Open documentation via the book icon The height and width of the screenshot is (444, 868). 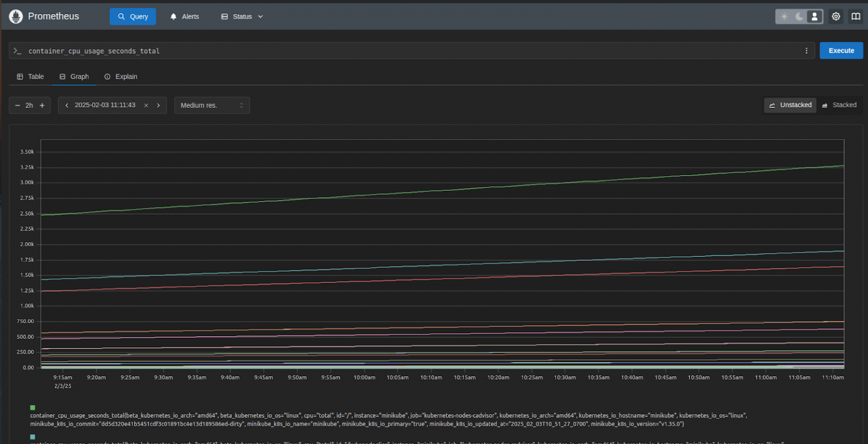point(856,16)
